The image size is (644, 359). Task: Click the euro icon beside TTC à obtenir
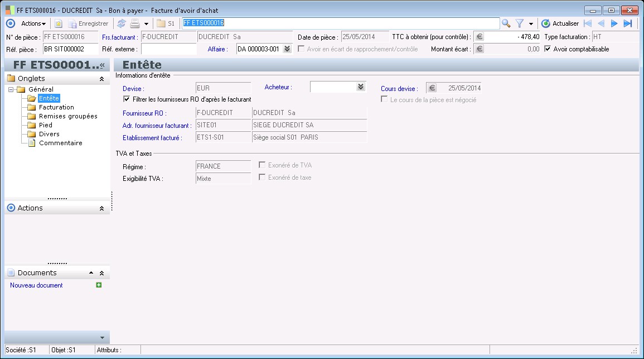479,37
